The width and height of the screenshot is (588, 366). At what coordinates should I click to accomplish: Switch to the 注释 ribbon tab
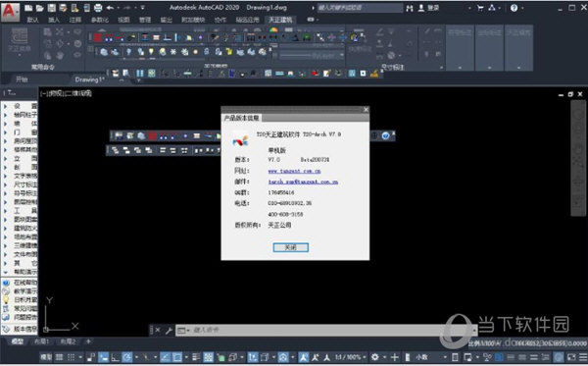point(75,20)
